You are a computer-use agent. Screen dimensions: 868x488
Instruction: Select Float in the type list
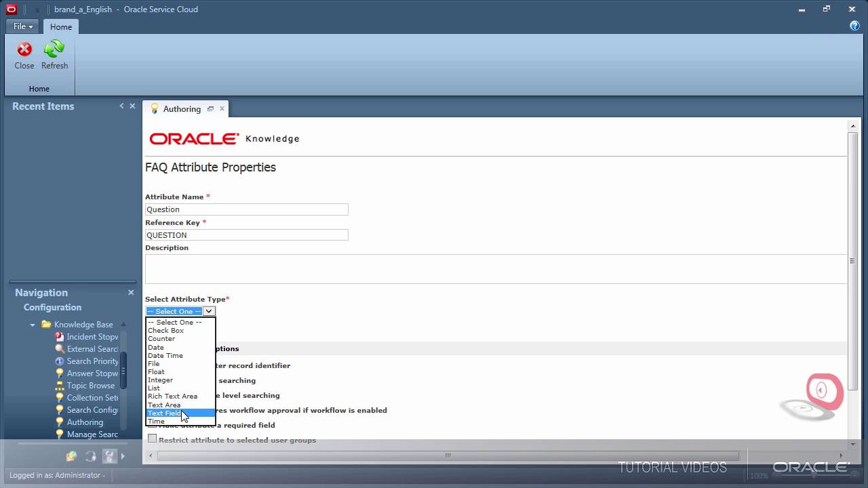click(x=180, y=371)
